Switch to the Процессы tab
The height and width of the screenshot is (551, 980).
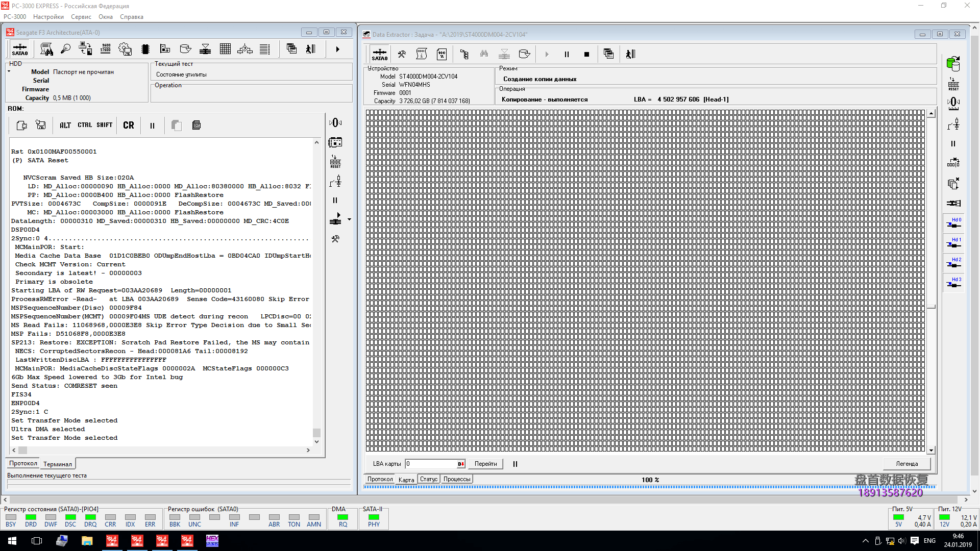point(457,479)
